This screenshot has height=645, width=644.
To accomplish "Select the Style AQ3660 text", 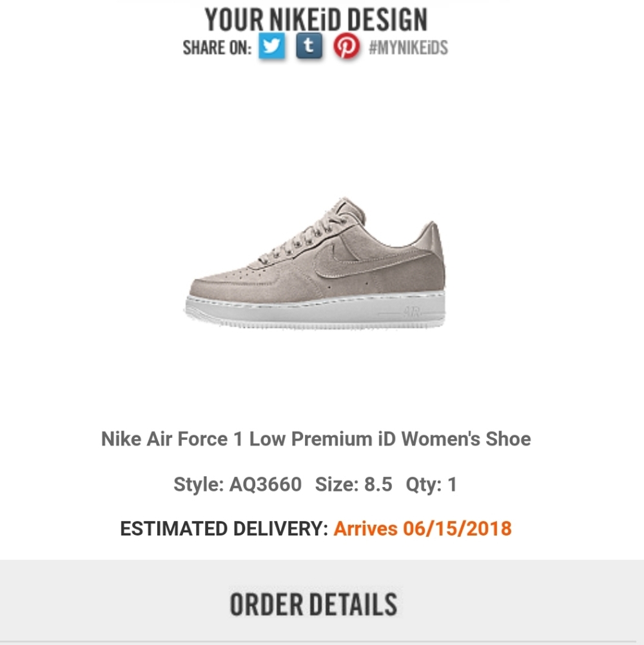I will click(x=237, y=484).
